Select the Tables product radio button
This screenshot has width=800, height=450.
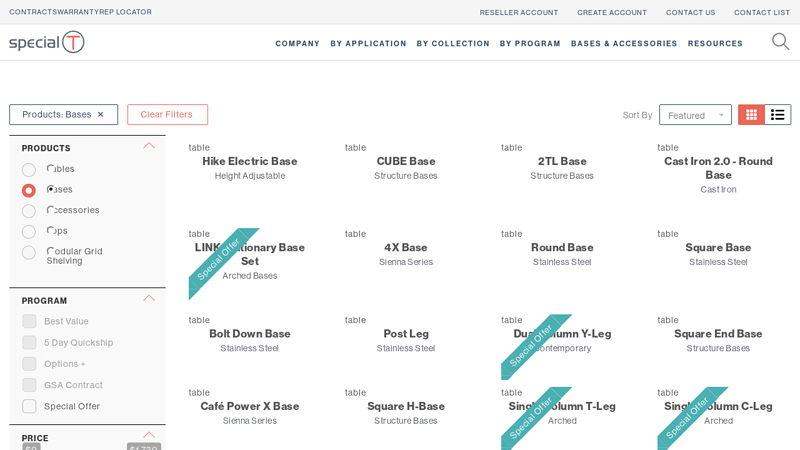click(29, 170)
